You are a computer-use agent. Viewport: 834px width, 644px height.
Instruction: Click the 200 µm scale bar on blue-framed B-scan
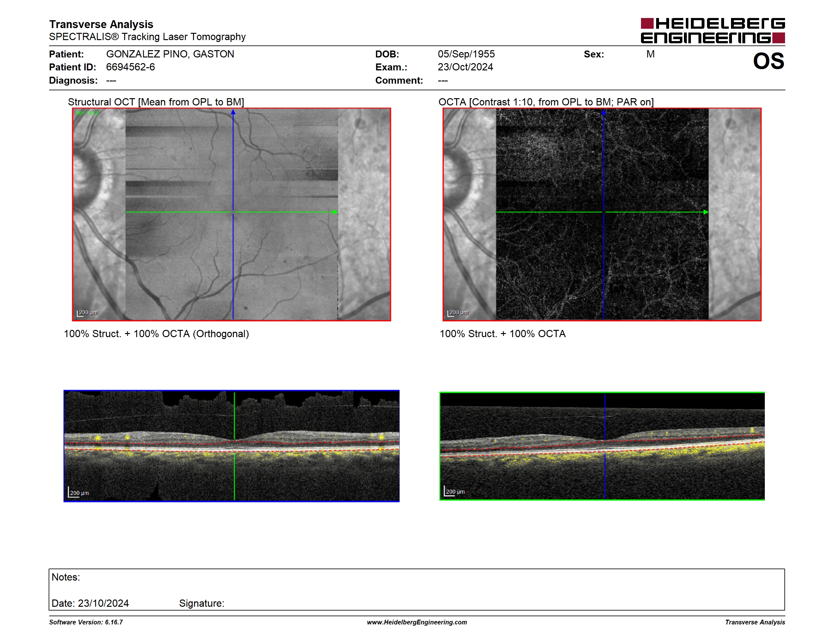(x=78, y=492)
